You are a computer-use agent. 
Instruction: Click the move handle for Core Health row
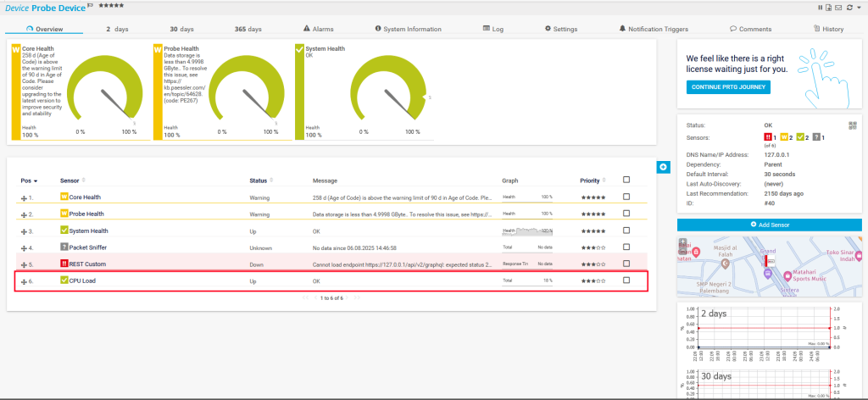pyautogui.click(x=25, y=197)
